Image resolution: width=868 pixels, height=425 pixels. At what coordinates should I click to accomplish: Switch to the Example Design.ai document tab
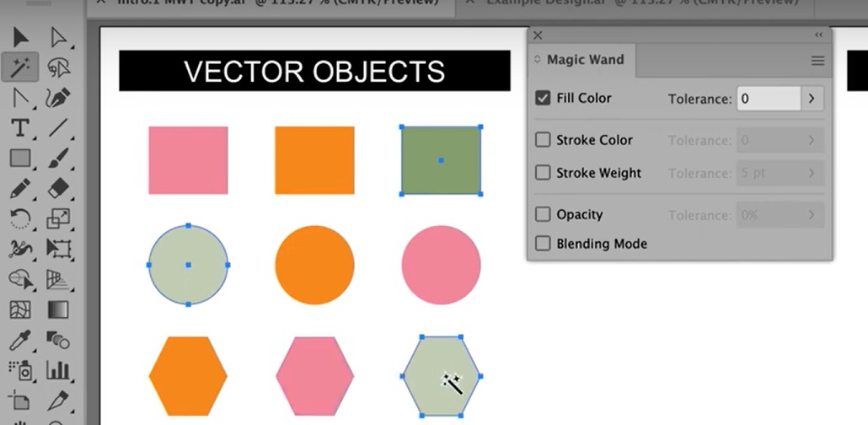tap(641, 3)
